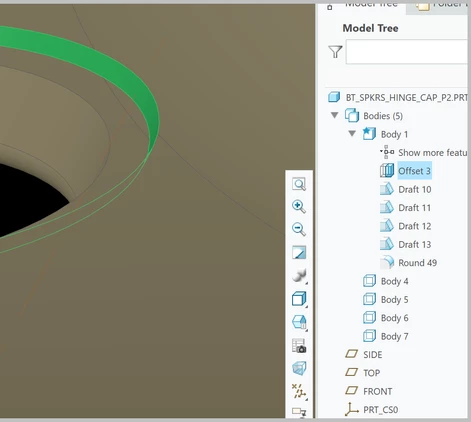Select the Draft 12 feature
The height and width of the screenshot is (422, 471).
click(x=415, y=226)
